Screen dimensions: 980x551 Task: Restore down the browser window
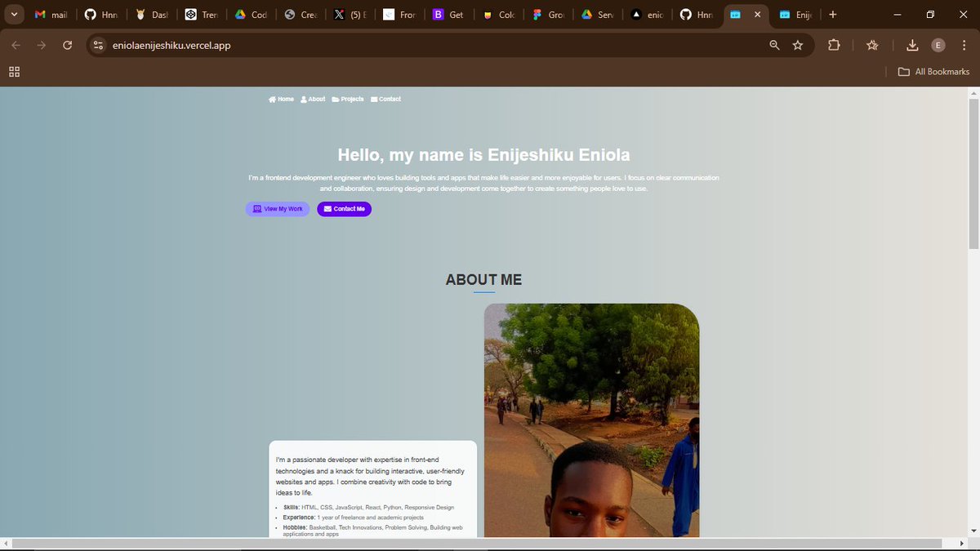click(930, 15)
